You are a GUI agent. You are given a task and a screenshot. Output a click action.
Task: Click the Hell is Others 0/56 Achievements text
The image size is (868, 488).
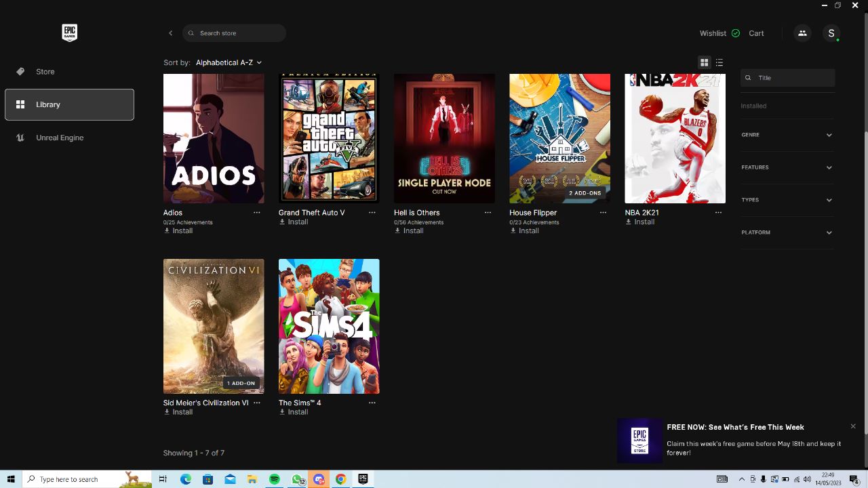pos(418,222)
